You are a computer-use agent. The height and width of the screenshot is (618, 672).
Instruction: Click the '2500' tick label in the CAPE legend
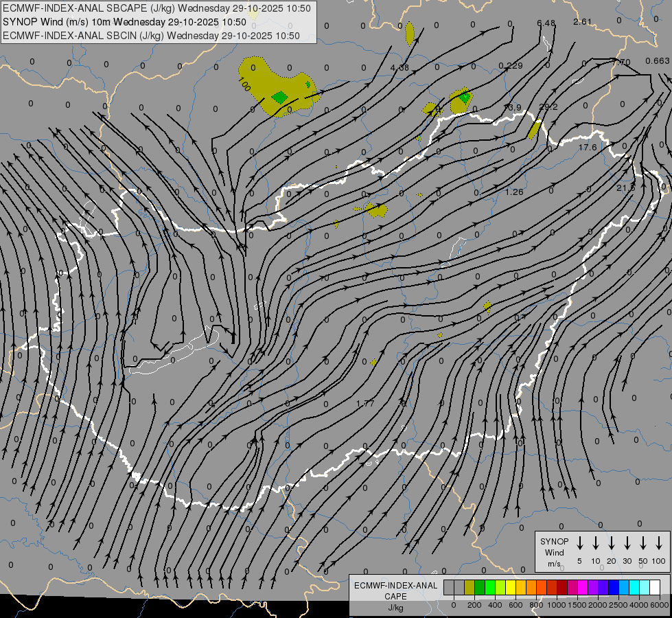[x=618, y=605]
